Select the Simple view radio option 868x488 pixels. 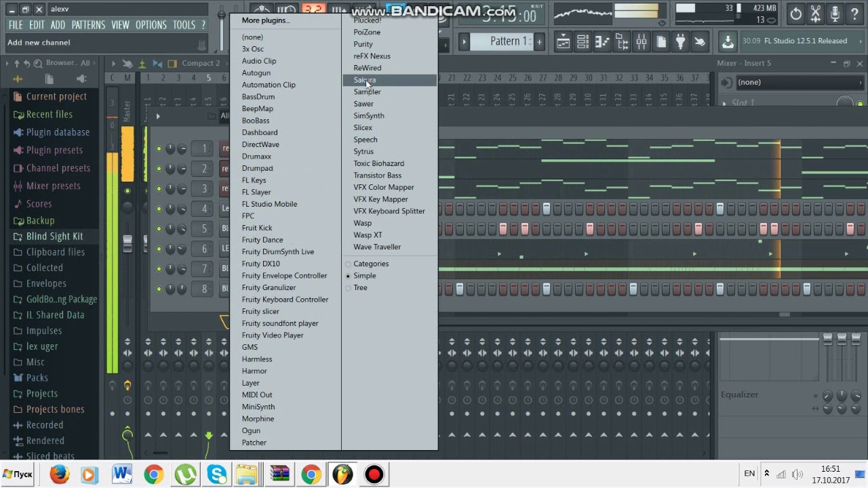point(361,276)
